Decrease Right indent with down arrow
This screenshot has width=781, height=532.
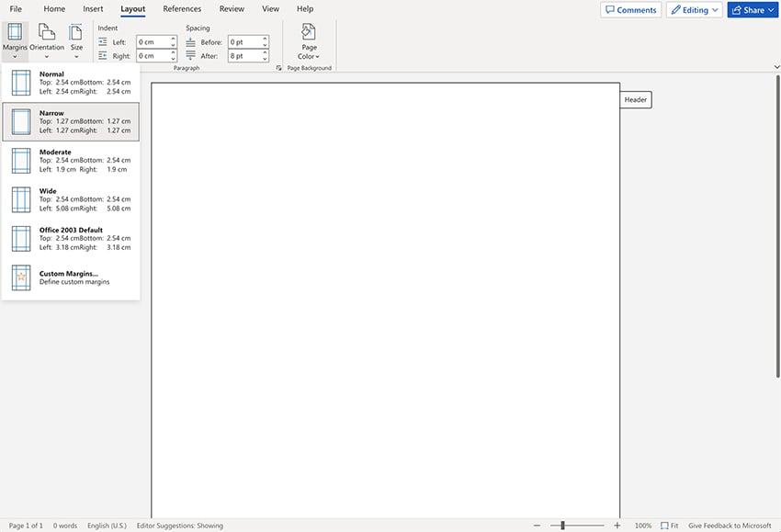[174, 59]
